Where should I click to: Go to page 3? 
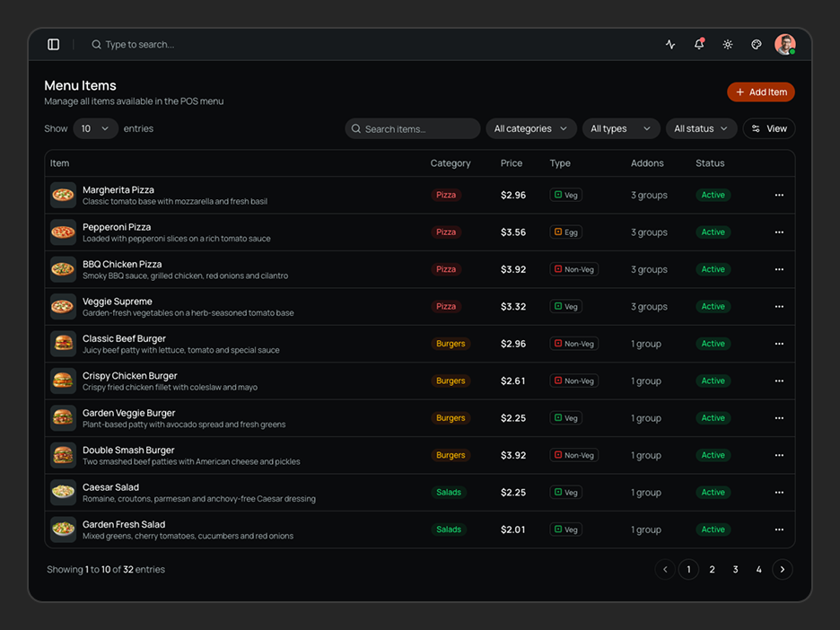click(736, 570)
